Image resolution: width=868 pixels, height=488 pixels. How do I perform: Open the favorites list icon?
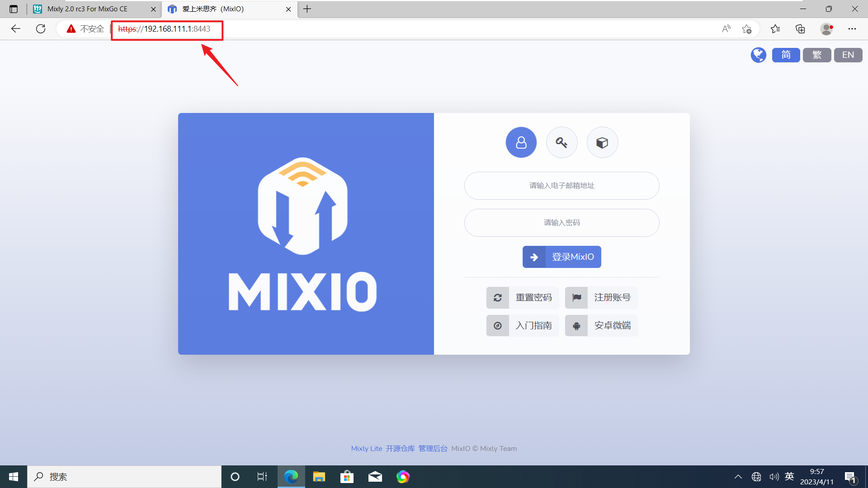tap(775, 29)
